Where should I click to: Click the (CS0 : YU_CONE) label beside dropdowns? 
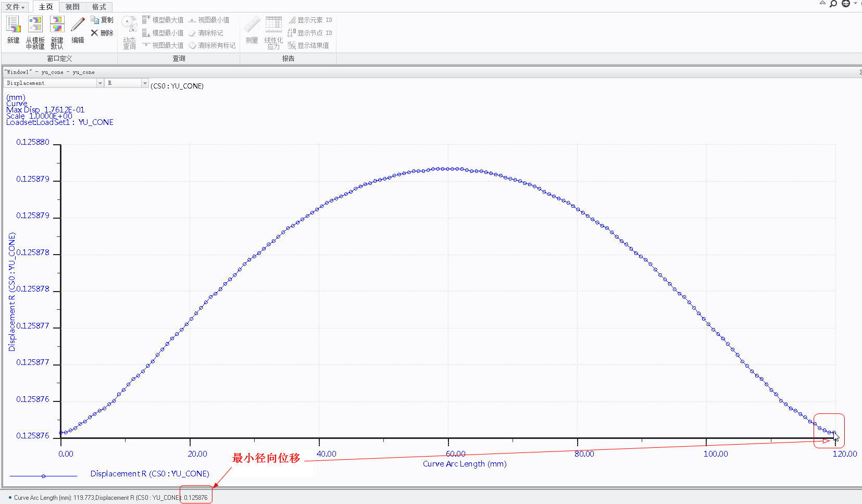pos(177,86)
